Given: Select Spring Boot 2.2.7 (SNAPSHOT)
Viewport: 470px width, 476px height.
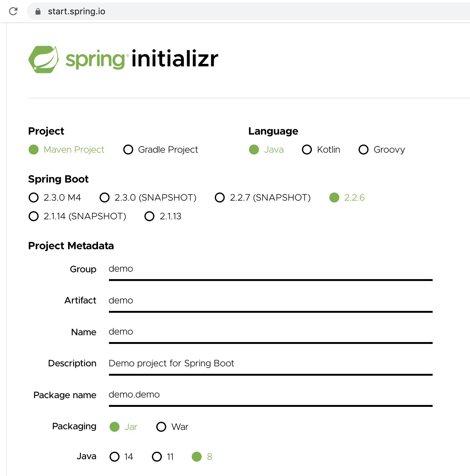Looking at the screenshot, I should [263, 198].
